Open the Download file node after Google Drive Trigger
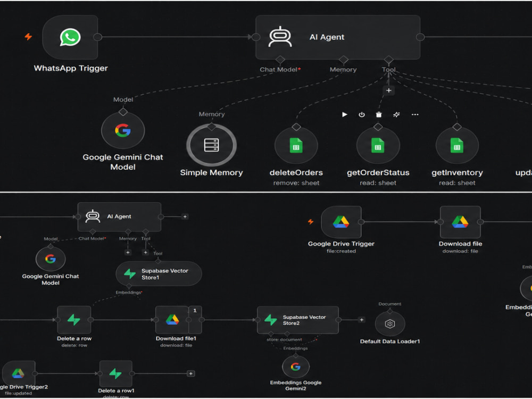This screenshot has height=399, width=532. [x=460, y=222]
